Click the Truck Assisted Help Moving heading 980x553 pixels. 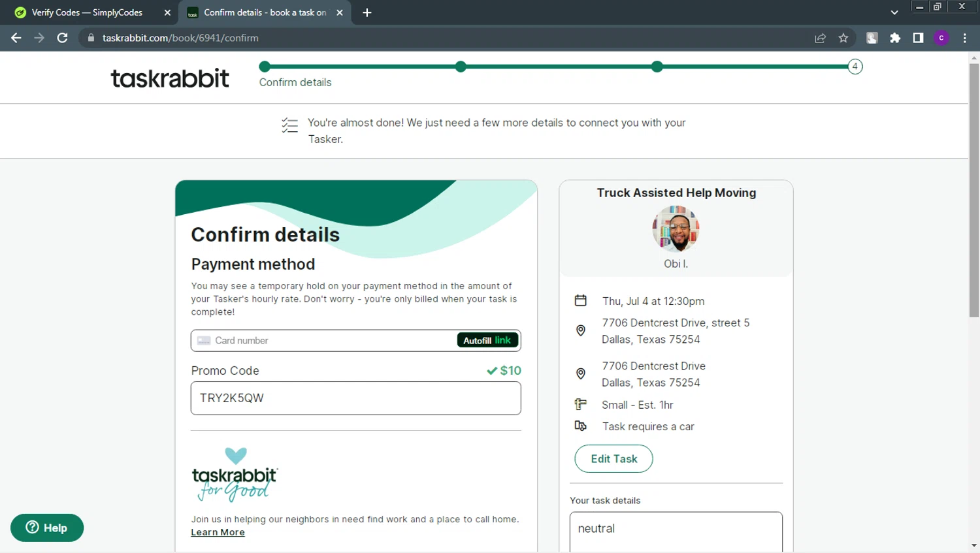pos(676,193)
